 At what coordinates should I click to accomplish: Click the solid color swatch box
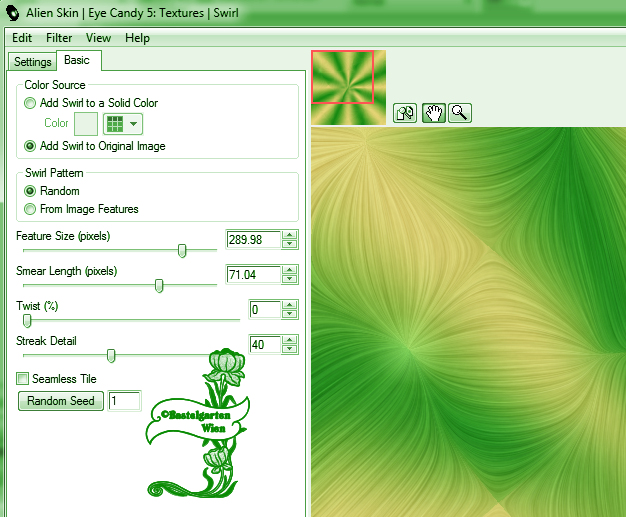86,124
